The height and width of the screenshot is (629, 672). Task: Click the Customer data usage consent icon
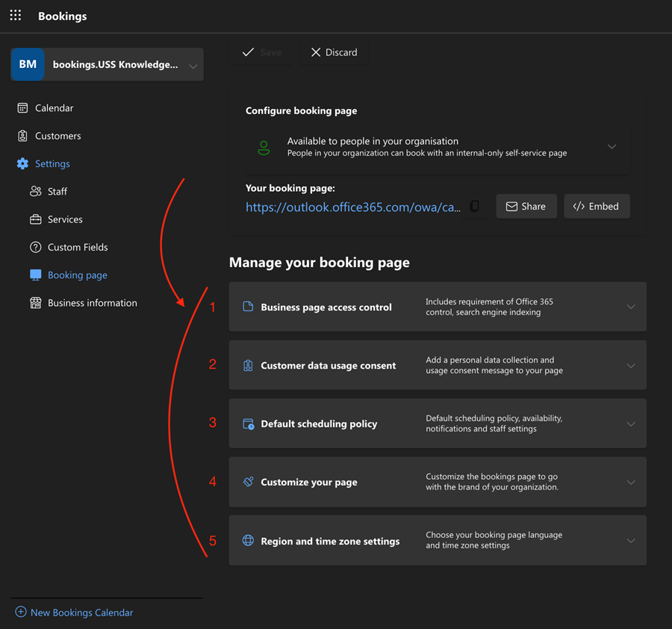(248, 366)
